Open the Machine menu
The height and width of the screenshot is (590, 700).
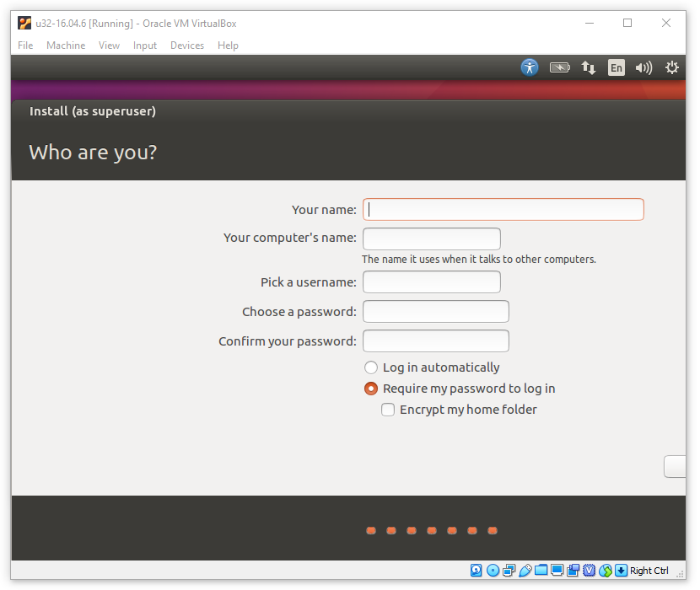[x=66, y=46]
